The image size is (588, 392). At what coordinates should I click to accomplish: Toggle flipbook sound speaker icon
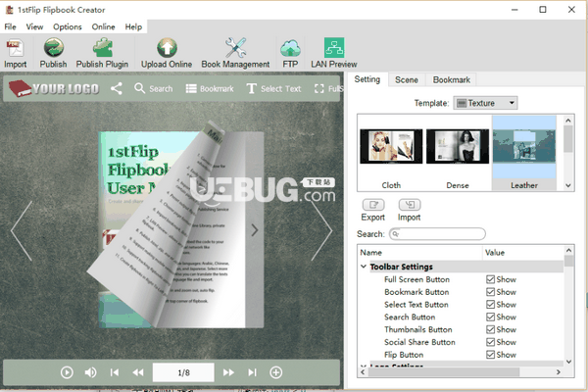point(90,372)
